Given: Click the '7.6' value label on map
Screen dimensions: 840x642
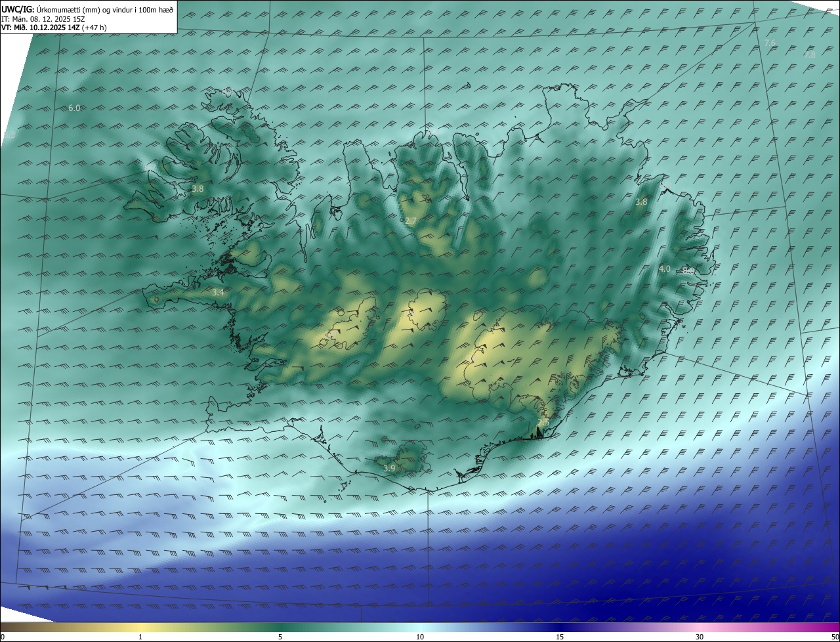Looking at the screenshot, I should click(770, 43).
